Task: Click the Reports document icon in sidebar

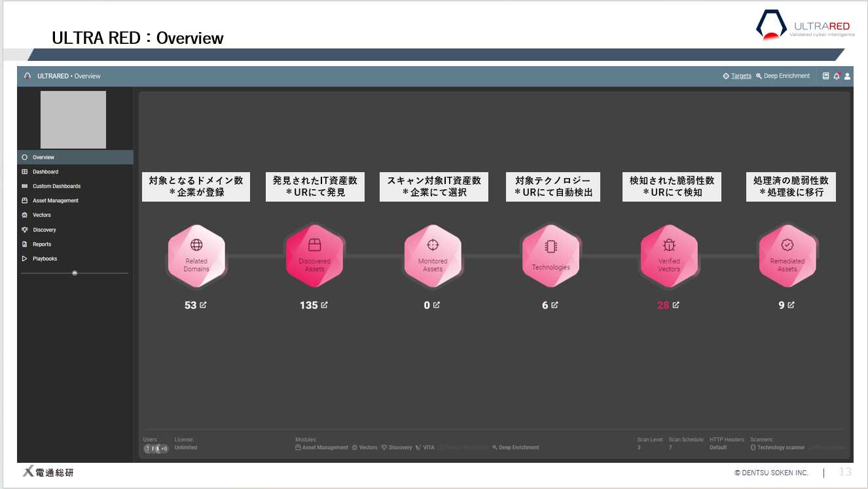Action: click(x=25, y=244)
